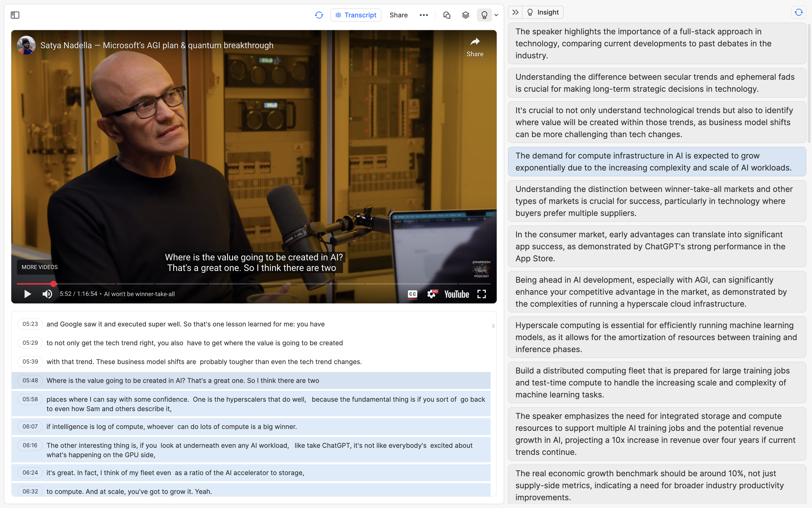This screenshot has width=812, height=508.
Task: Open insight about hyperscale computing amortization
Action: click(x=657, y=337)
